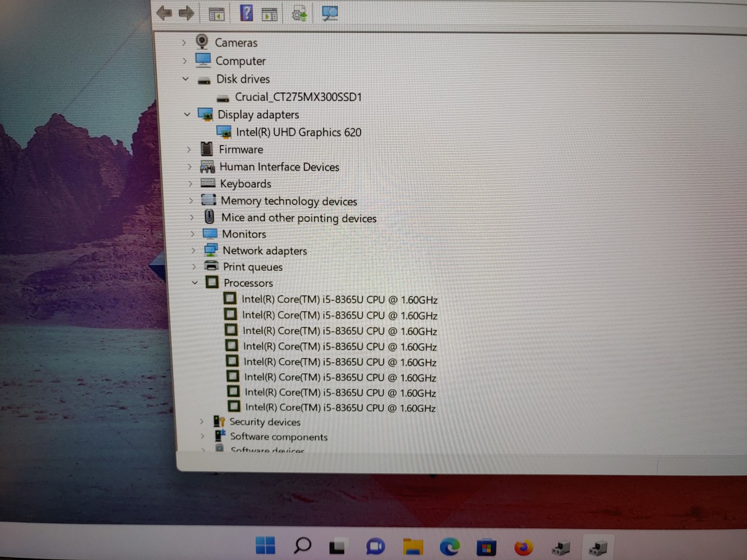The width and height of the screenshot is (747, 560).
Task: Expand the Security devices category
Action: click(x=201, y=422)
